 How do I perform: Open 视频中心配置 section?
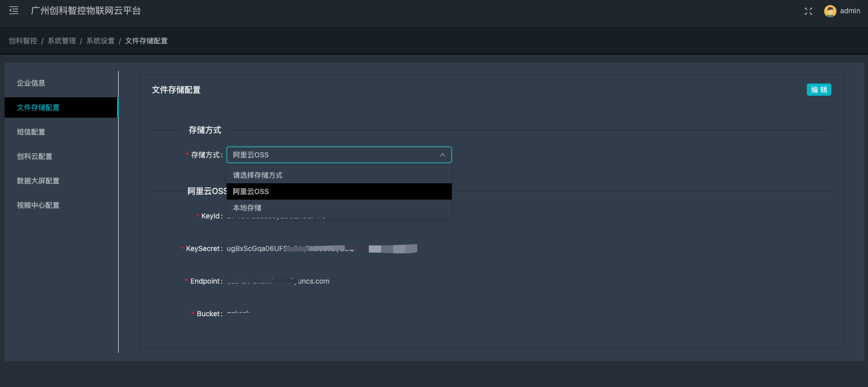(38, 205)
